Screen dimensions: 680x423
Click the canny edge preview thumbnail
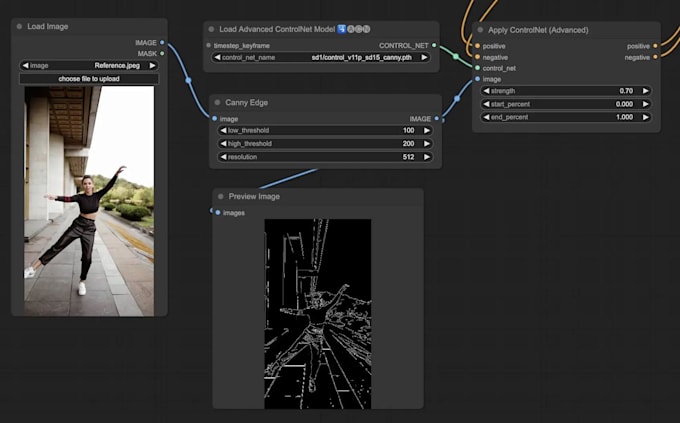(x=318, y=314)
